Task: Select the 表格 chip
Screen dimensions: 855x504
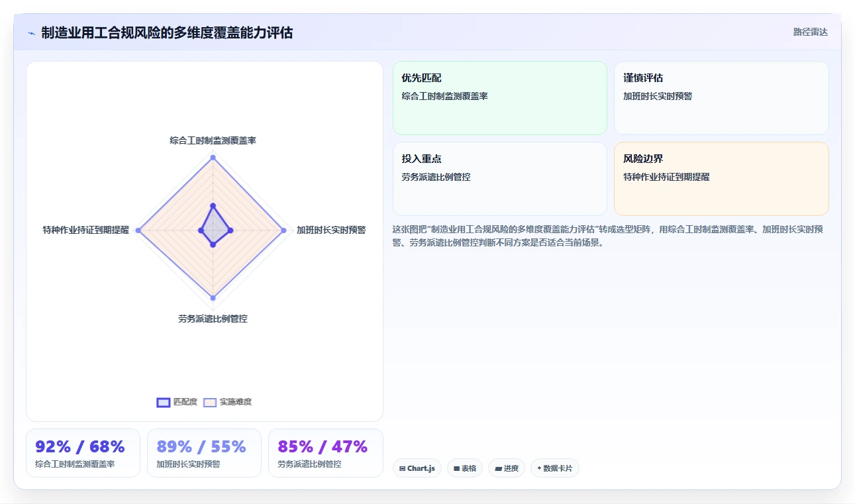Action: pos(465,468)
